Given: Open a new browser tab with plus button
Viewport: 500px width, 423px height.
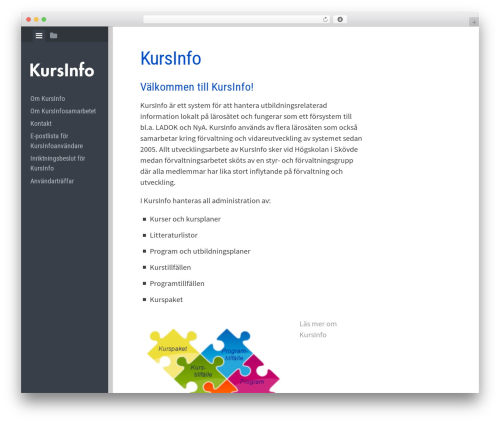Looking at the screenshot, I should [474, 22].
